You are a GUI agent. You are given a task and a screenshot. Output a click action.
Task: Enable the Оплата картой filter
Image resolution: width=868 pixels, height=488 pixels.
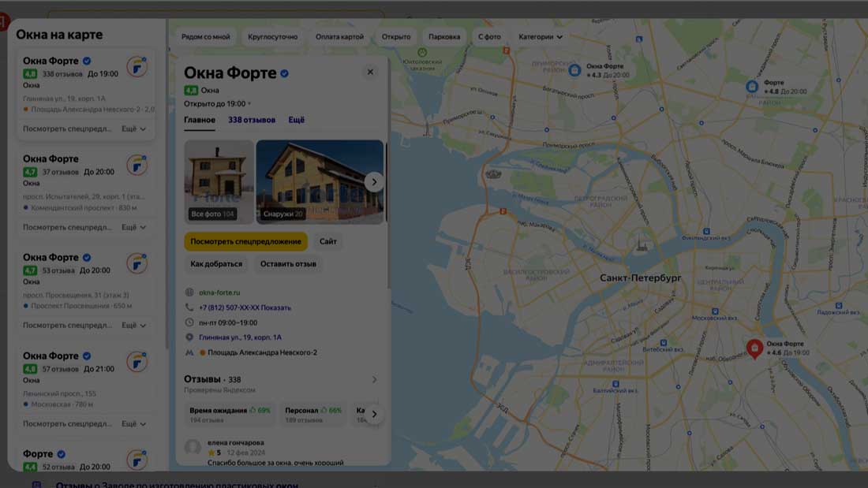click(339, 36)
